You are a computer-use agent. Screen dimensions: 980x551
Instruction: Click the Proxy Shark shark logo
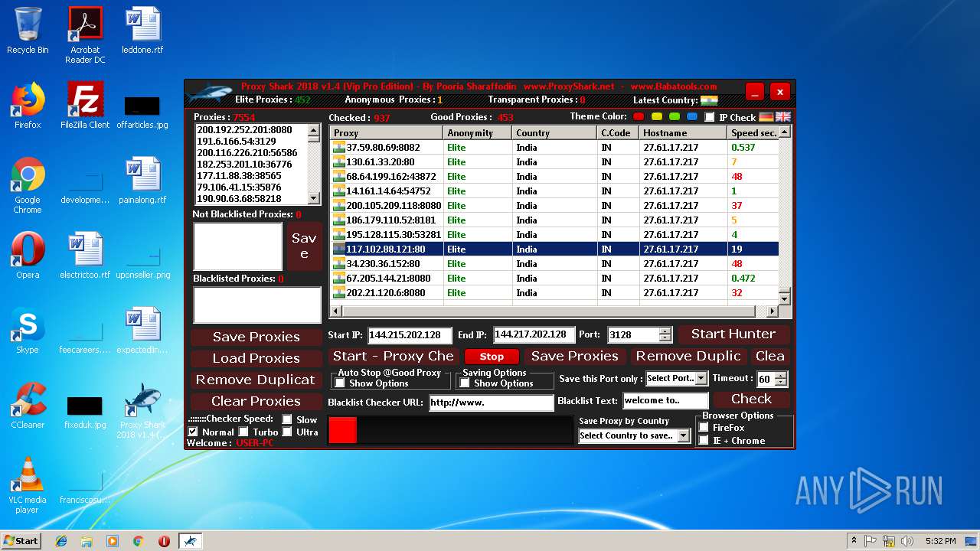point(208,93)
